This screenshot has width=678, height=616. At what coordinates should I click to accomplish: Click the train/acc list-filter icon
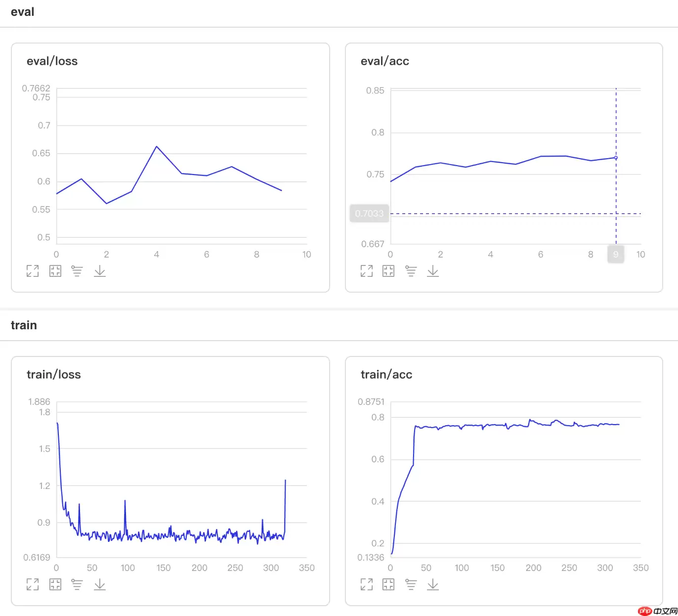[x=411, y=584]
